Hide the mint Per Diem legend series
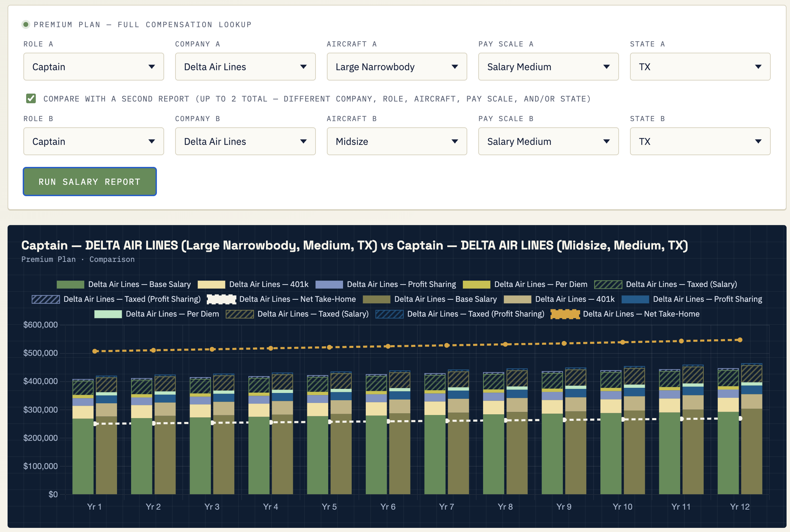Screen dimensions: 790x532 [x=108, y=314]
